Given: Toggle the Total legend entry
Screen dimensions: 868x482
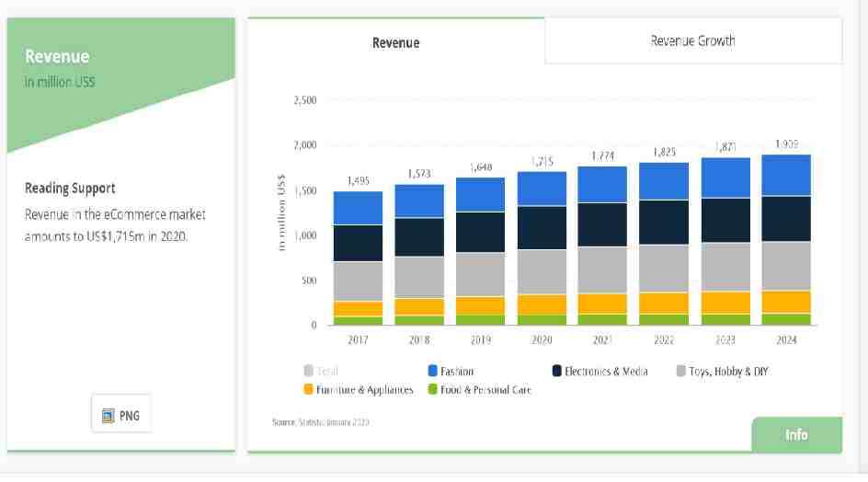Looking at the screenshot, I should pos(320,371).
